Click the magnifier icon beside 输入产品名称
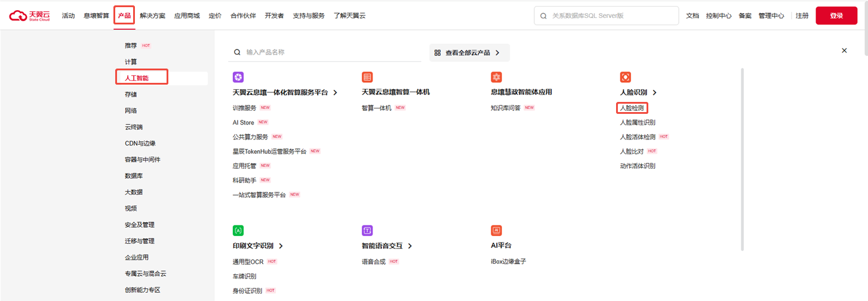The image size is (868, 301). click(x=238, y=52)
